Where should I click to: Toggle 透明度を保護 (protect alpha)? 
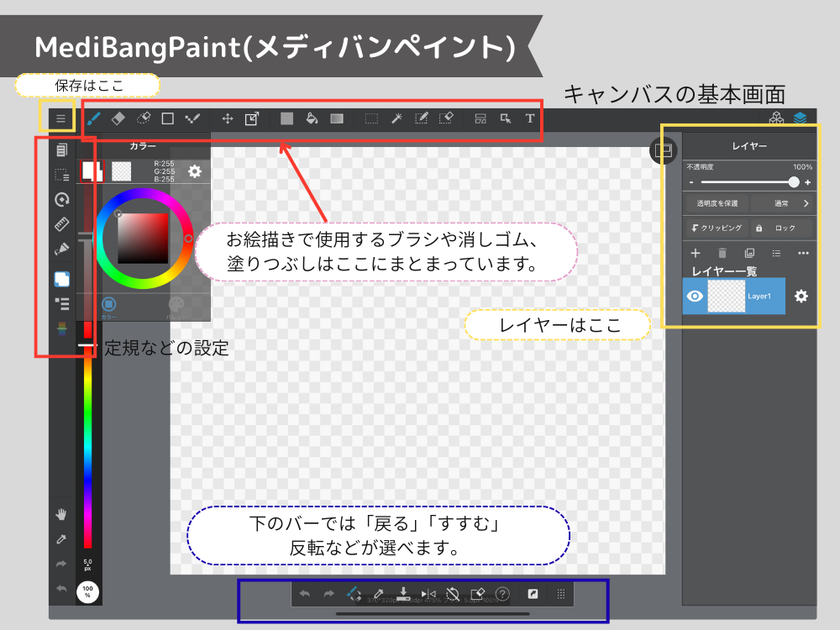point(717,203)
